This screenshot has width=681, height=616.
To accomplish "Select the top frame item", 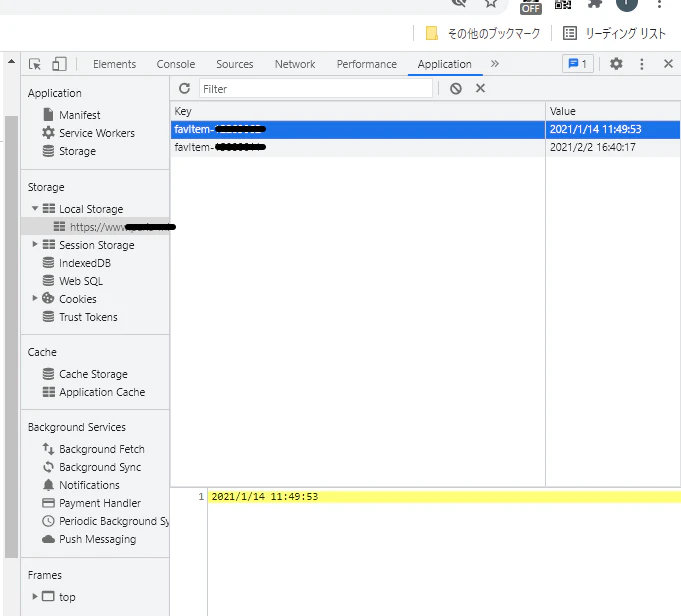I will pyautogui.click(x=67, y=597).
